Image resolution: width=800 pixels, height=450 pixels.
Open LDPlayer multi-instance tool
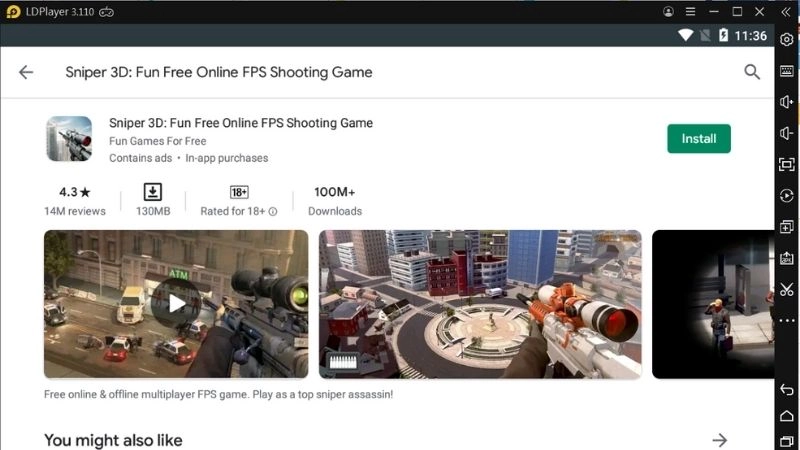[787, 227]
